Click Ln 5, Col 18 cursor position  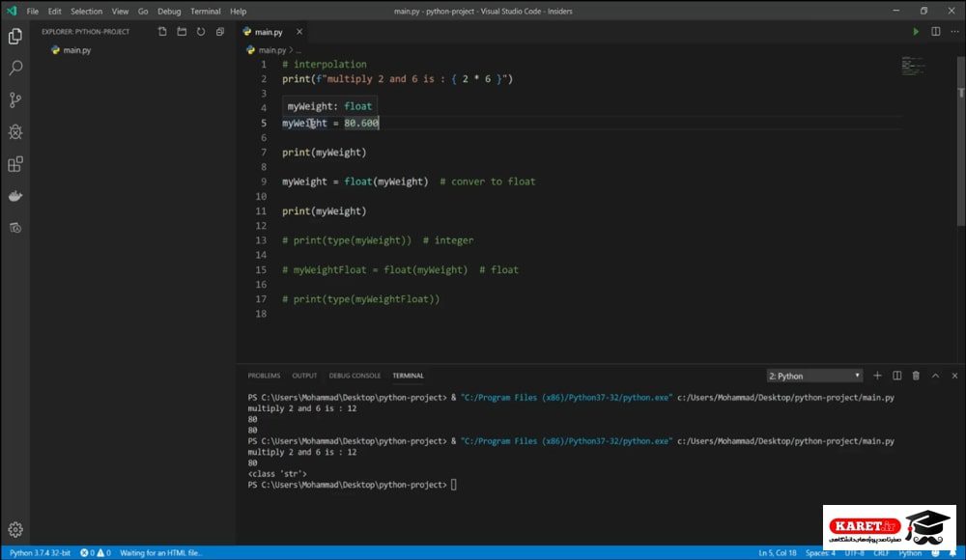click(778, 552)
